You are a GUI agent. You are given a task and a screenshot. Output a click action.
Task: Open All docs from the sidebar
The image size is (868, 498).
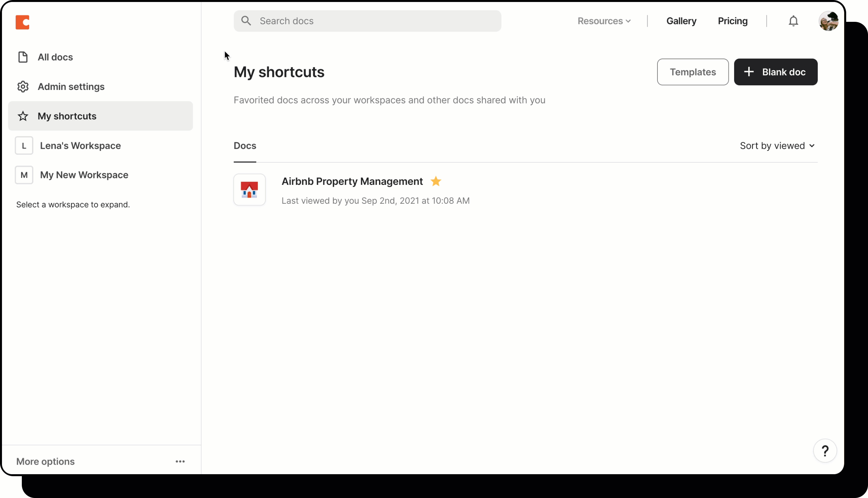[x=55, y=57]
